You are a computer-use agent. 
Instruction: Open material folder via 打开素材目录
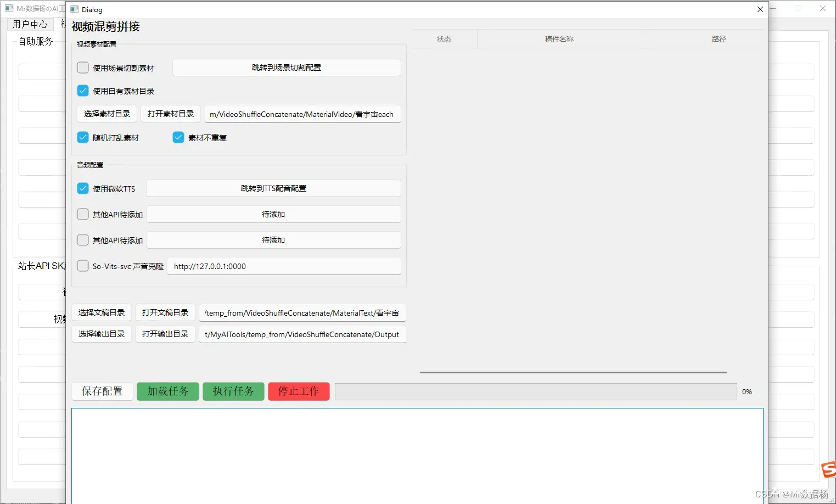click(171, 114)
